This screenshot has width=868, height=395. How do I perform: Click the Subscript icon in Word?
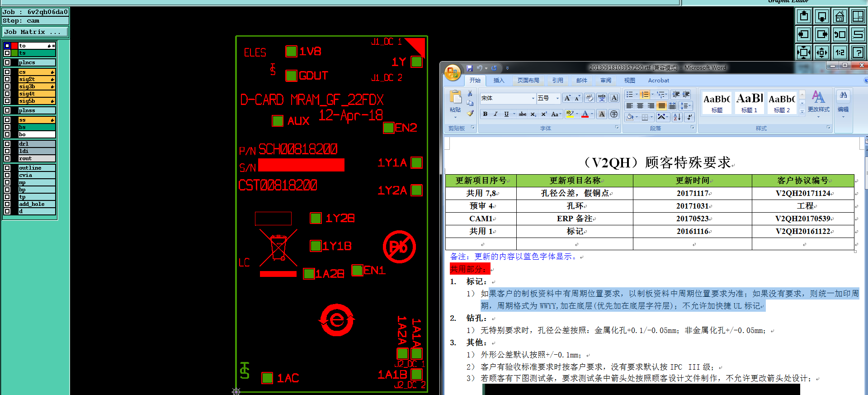pyautogui.click(x=533, y=114)
